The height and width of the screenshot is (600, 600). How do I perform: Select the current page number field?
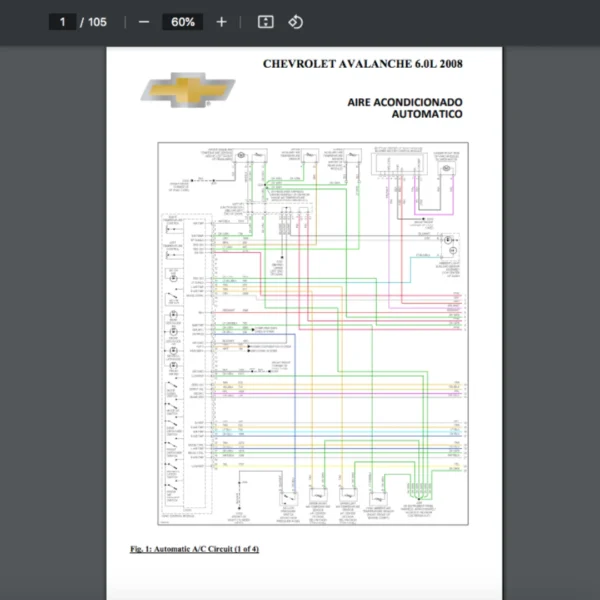[x=63, y=22]
